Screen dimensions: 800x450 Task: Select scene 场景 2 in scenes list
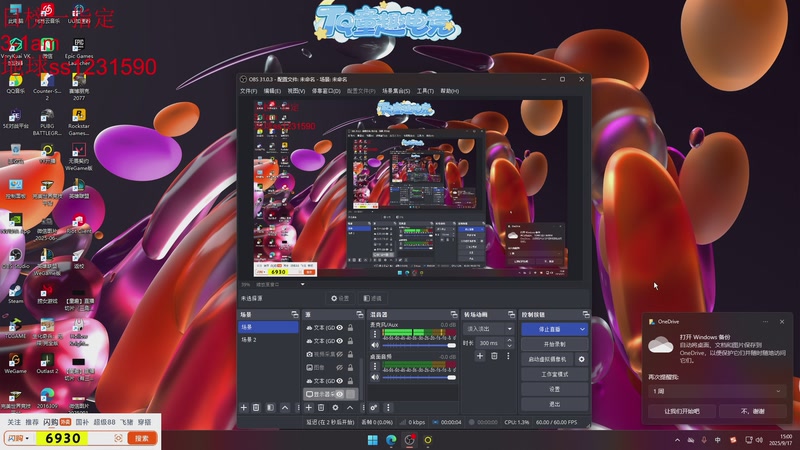[x=268, y=339]
